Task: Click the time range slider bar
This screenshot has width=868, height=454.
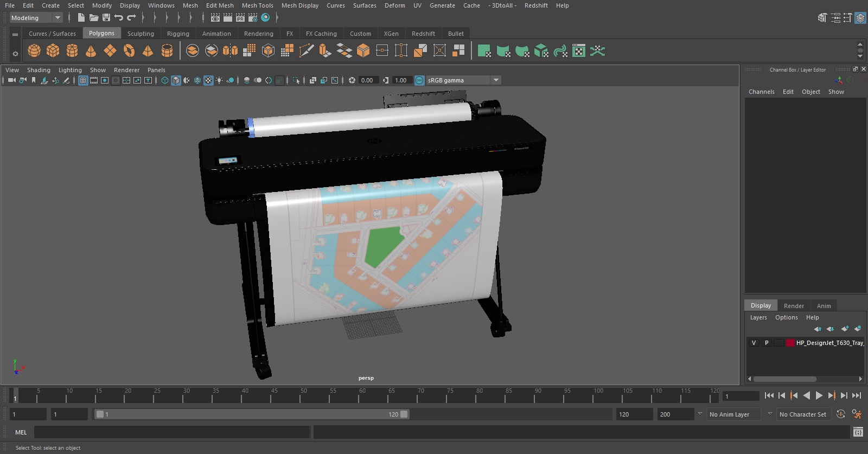Action: (252, 414)
